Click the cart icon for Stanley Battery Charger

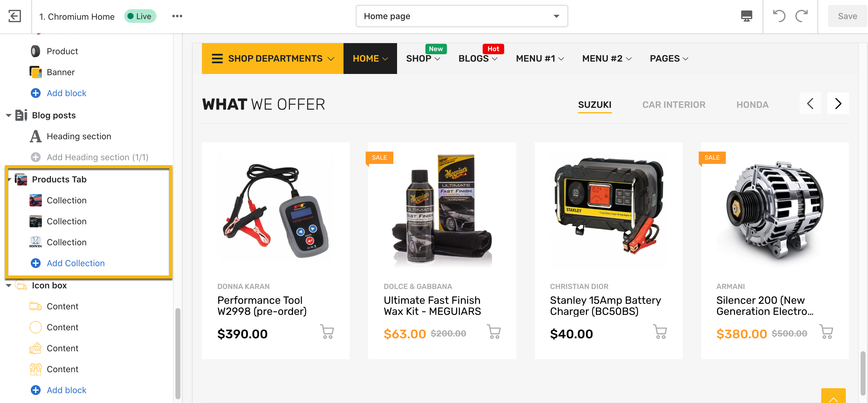coord(659,332)
